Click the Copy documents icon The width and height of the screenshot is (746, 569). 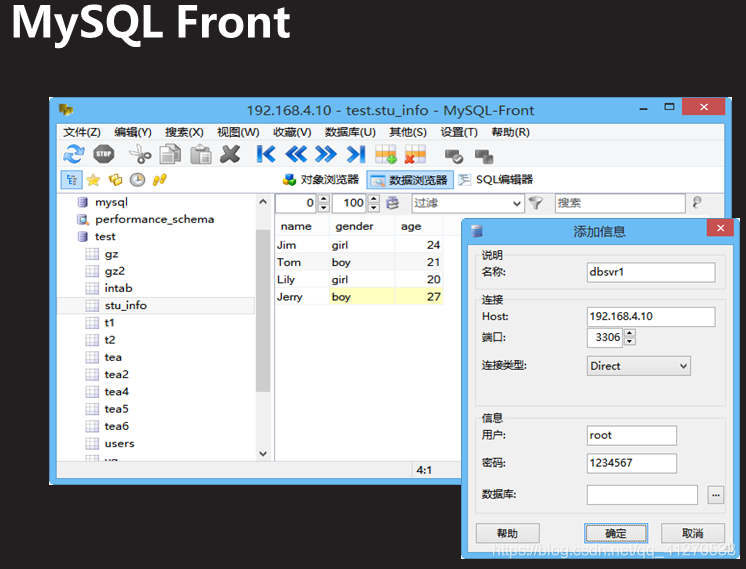pos(170,154)
